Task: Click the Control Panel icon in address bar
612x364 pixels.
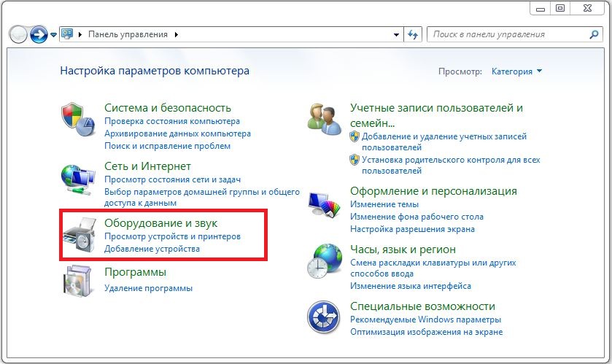Action: pos(67,34)
